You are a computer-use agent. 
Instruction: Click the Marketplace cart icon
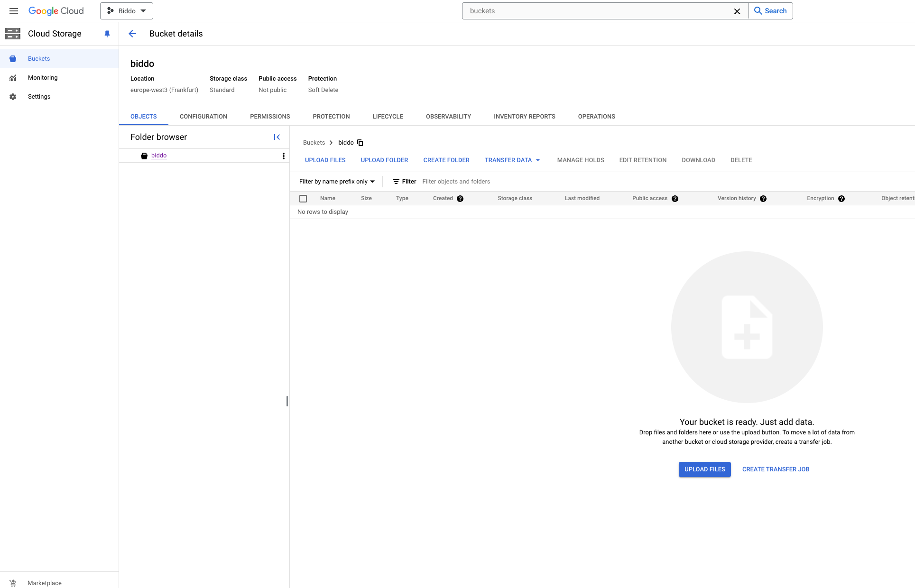point(13,583)
